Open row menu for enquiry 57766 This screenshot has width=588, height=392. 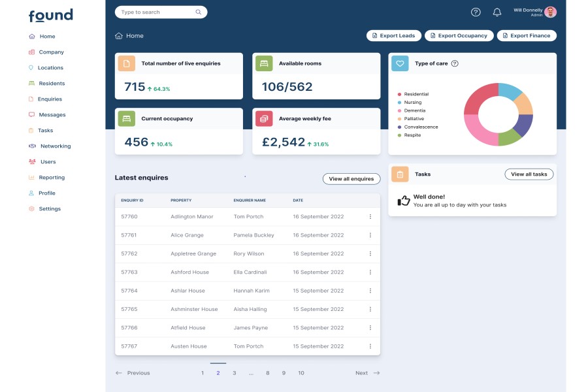(370, 327)
